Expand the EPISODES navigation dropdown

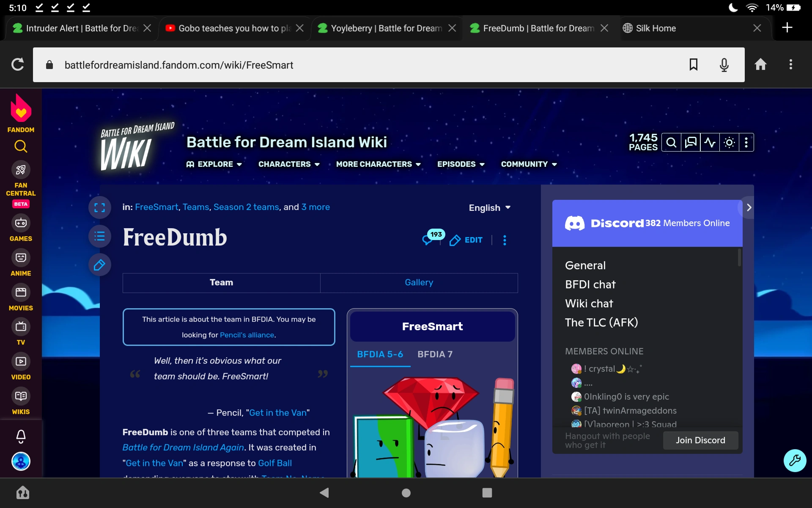pyautogui.click(x=461, y=164)
